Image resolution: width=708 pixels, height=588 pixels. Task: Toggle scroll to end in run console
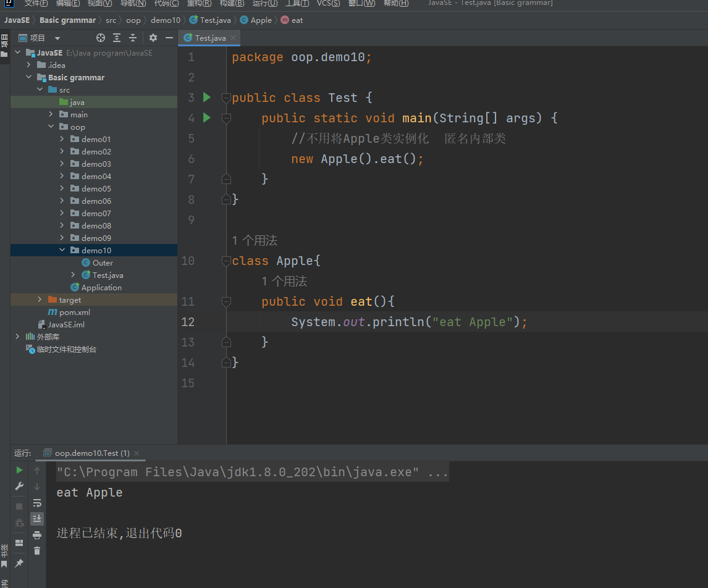(x=37, y=518)
